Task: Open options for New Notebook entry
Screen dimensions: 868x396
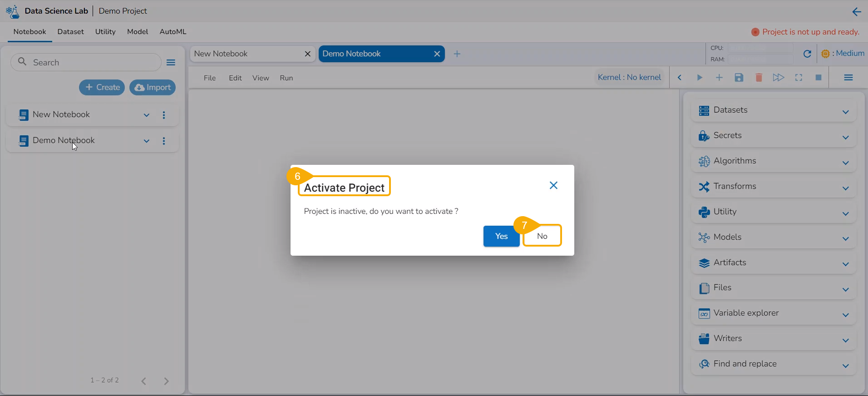Action: (x=164, y=115)
